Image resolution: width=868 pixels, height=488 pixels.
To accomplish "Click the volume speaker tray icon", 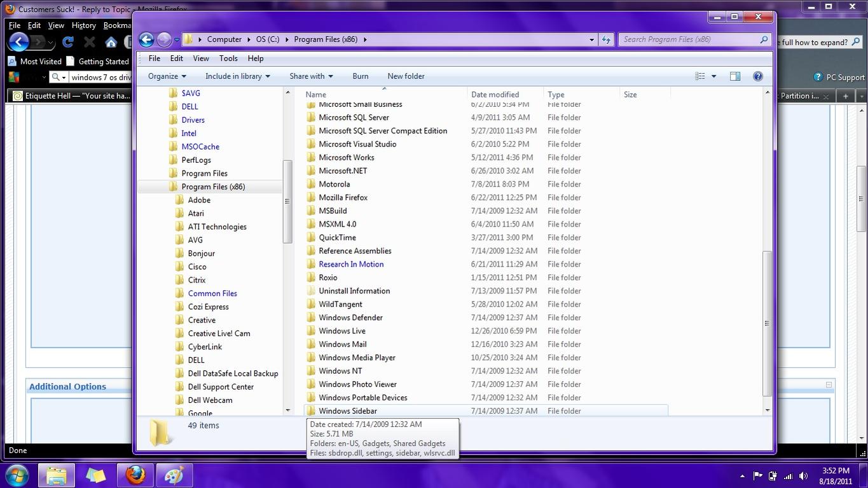I will [803, 475].
